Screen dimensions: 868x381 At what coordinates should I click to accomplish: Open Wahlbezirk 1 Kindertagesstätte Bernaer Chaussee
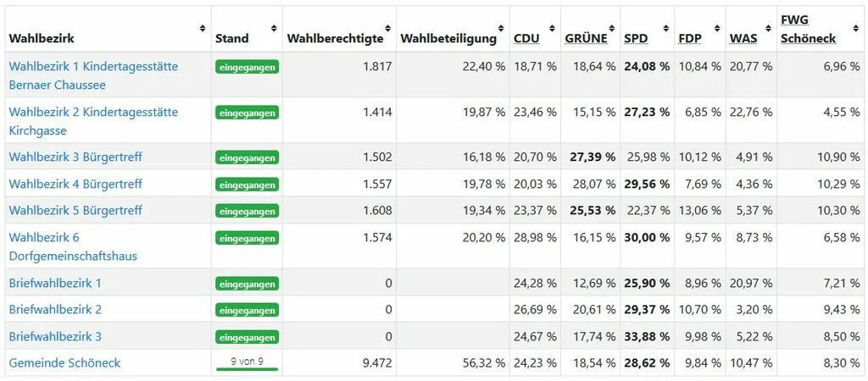(93, 75)
